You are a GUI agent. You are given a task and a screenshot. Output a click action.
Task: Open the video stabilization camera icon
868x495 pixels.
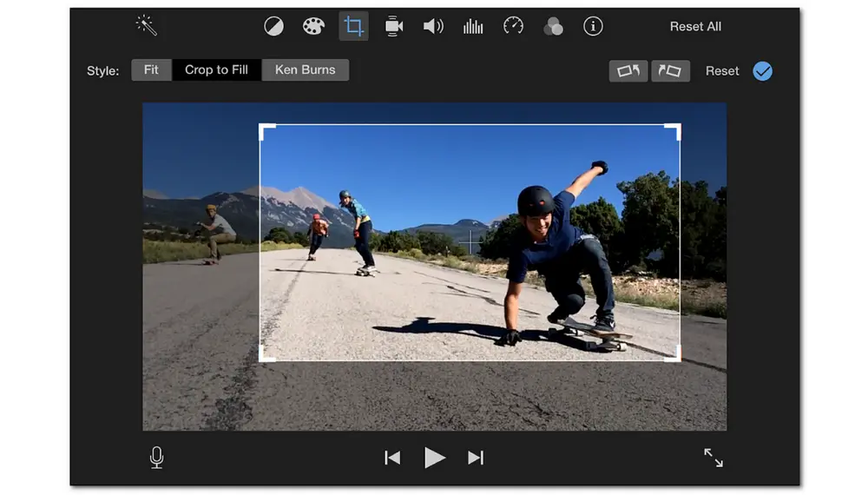[x=394, y=26]
